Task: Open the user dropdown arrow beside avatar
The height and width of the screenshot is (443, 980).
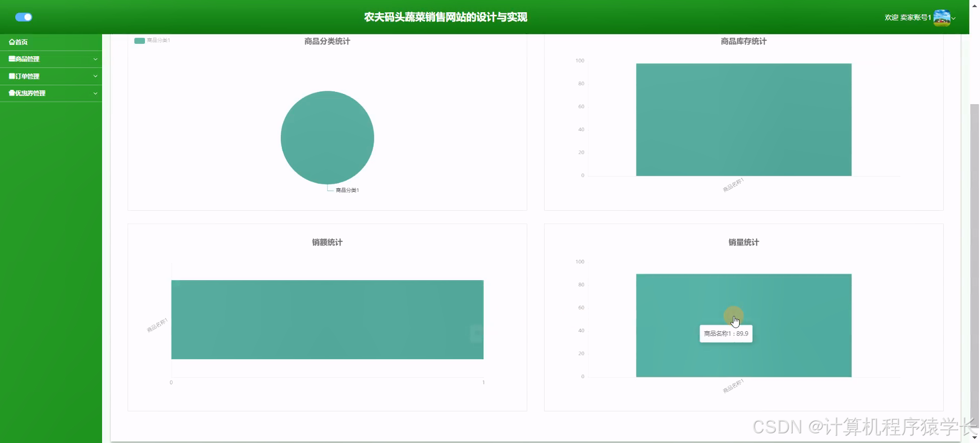Action: [953, 18]
